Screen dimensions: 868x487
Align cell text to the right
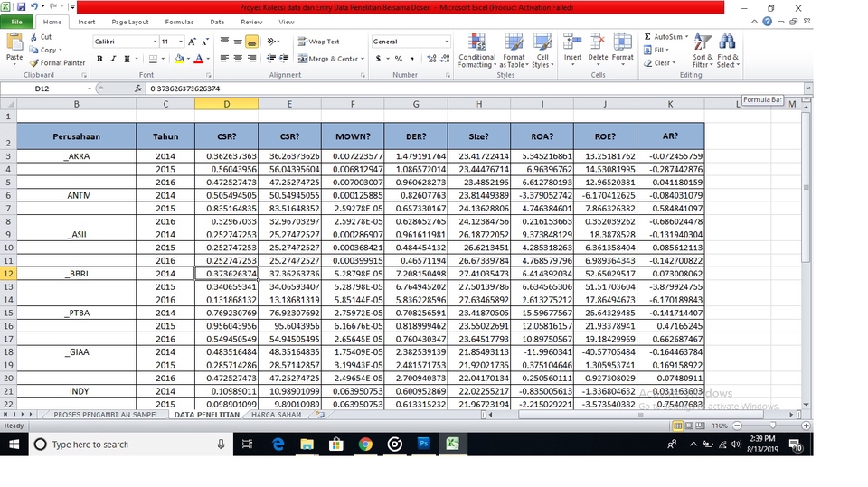tap(251, 59)
